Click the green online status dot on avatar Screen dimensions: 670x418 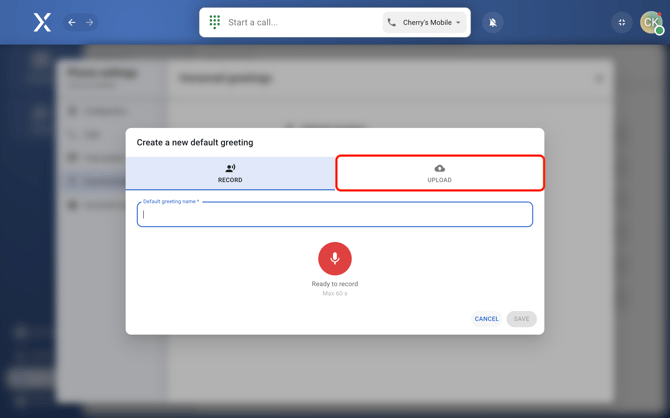[660, 31]
